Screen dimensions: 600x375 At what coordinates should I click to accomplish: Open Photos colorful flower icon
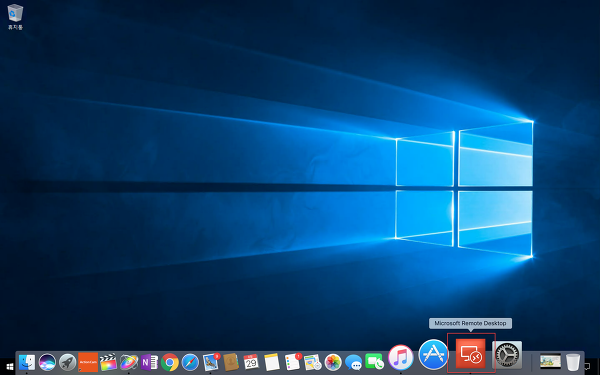tap(333, 362)
